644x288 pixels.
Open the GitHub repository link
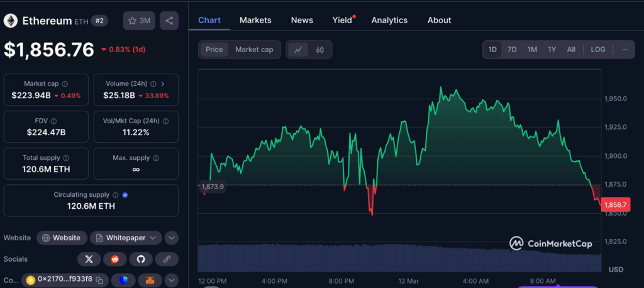click(x=141, y=259)
